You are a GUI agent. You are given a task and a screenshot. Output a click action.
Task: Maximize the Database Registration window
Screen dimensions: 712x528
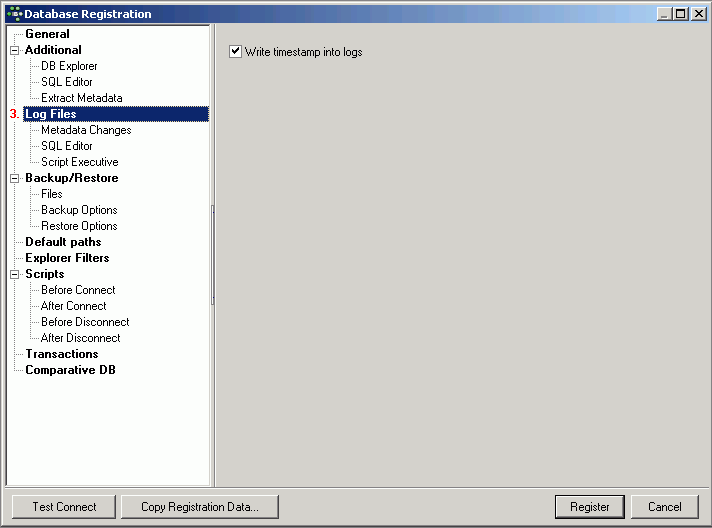point(681,14)
